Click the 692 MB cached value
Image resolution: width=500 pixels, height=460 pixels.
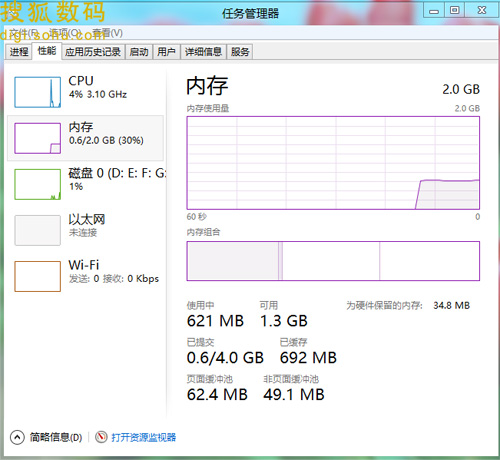pyautogui.click(x=308, y=358)
